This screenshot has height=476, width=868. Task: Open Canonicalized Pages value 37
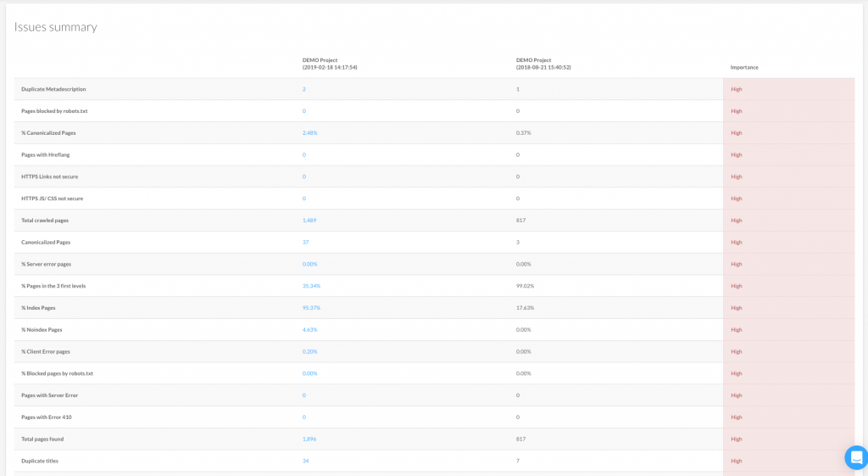pyautogui.click(x=305, y=242)
